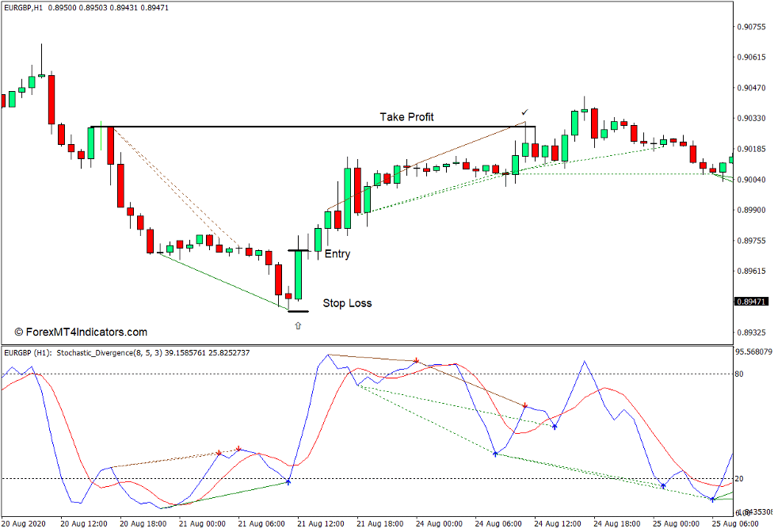Click the red star marker on stochastic peak

coord(416,359)
